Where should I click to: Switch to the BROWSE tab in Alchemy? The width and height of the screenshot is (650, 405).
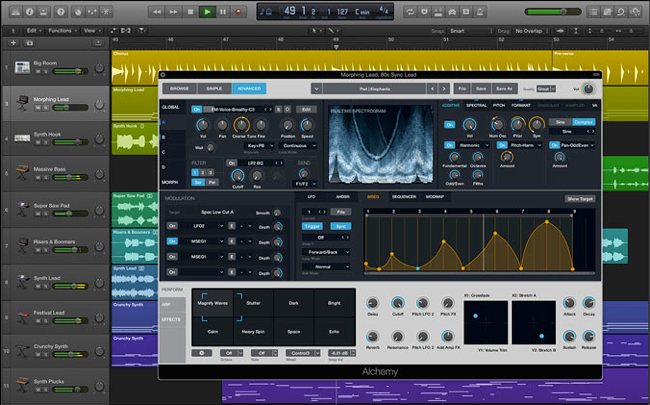click(177, 88)
